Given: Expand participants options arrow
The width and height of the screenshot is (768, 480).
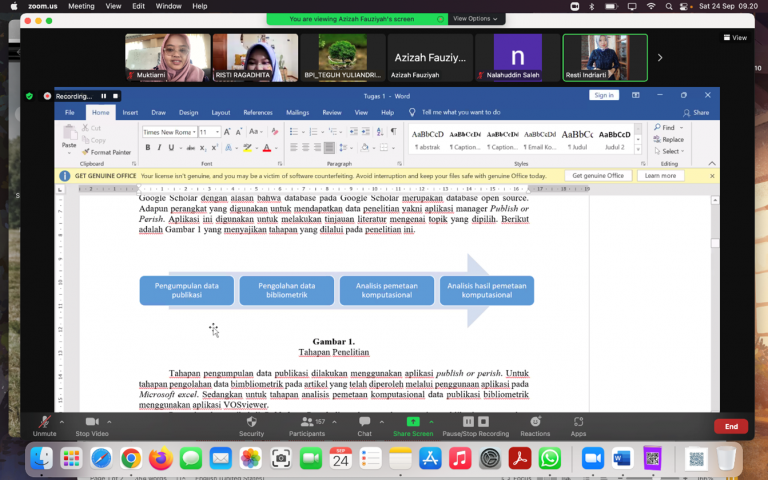Looking at the screenshot, I should click(x=334, y=422).
